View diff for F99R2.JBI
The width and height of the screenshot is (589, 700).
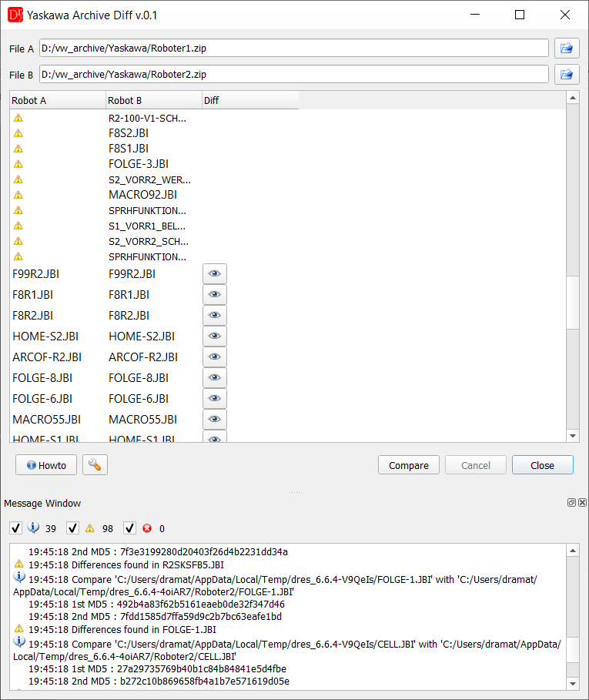215,273
